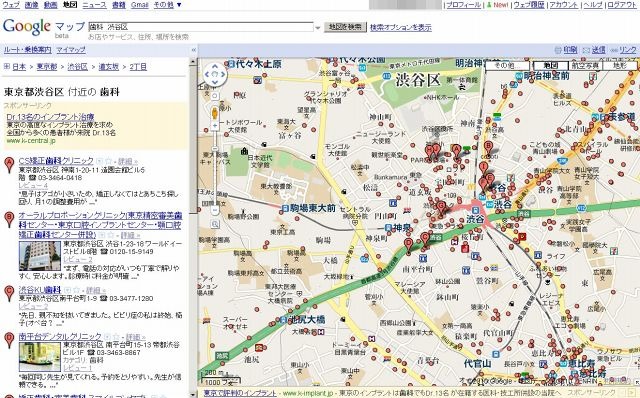Select map pin G near 道玄坂
640x398 pixels.
pos(441,207)
